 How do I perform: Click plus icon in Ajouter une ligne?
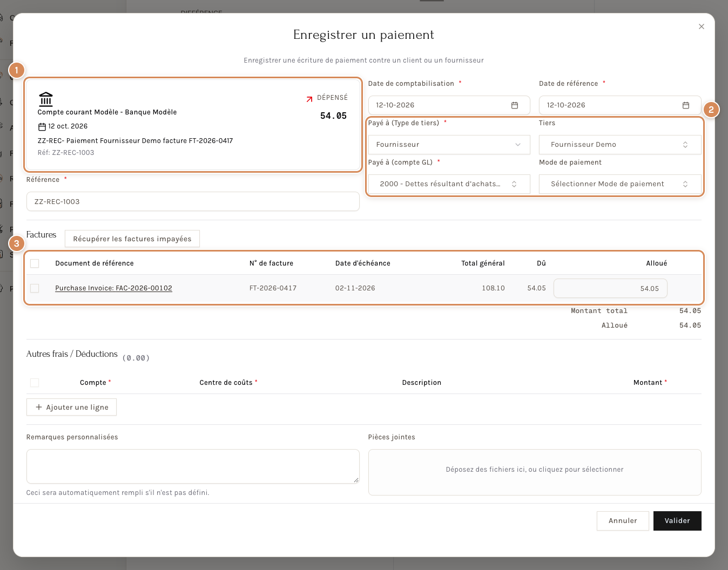coord(39,407)
